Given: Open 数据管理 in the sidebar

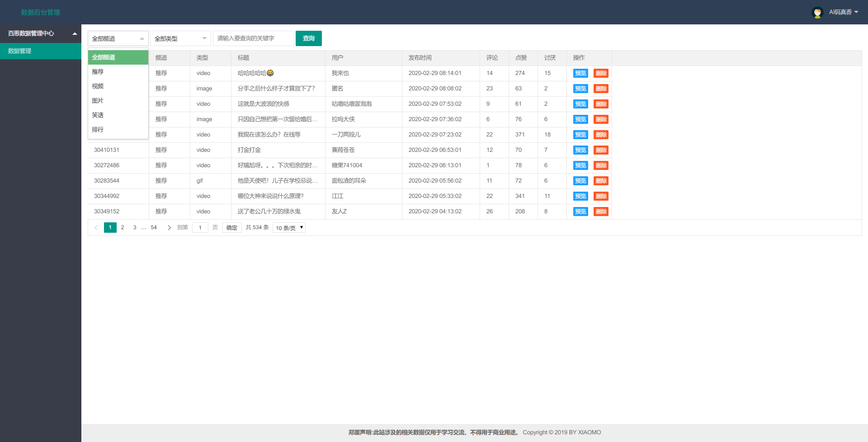Looking at the screenshot, I should (41, 51).
